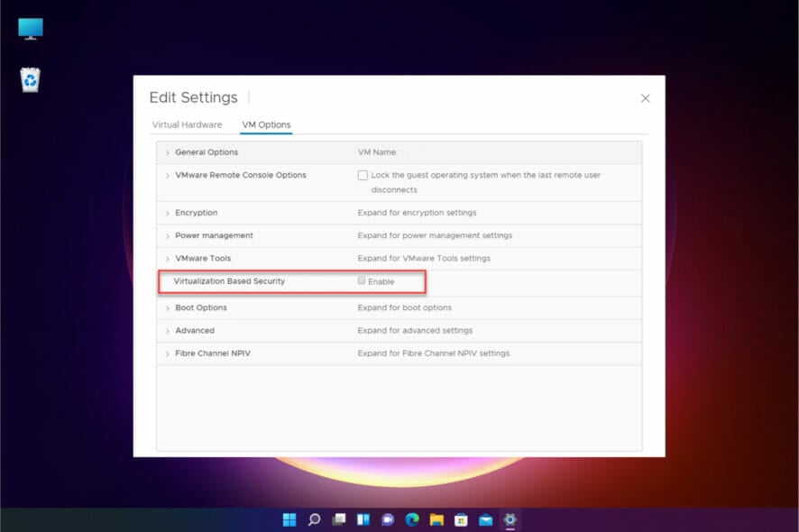Open taskbar Search magnifier
The height and width of the screenshot is (532, 799).
point(314,519)
